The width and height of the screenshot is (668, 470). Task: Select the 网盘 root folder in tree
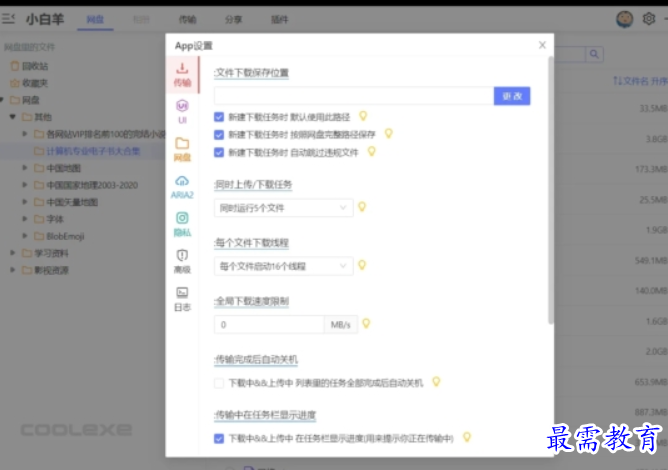(31, 100)
